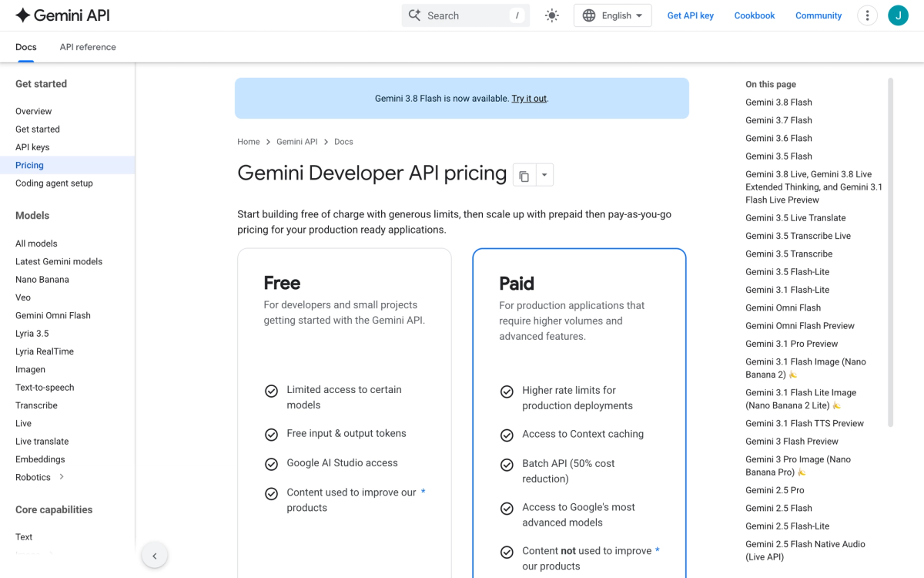Open Get started sidebar link
The height and width of the screenshot is (578, 924).
pyautogui.click(x=38, y=129)
